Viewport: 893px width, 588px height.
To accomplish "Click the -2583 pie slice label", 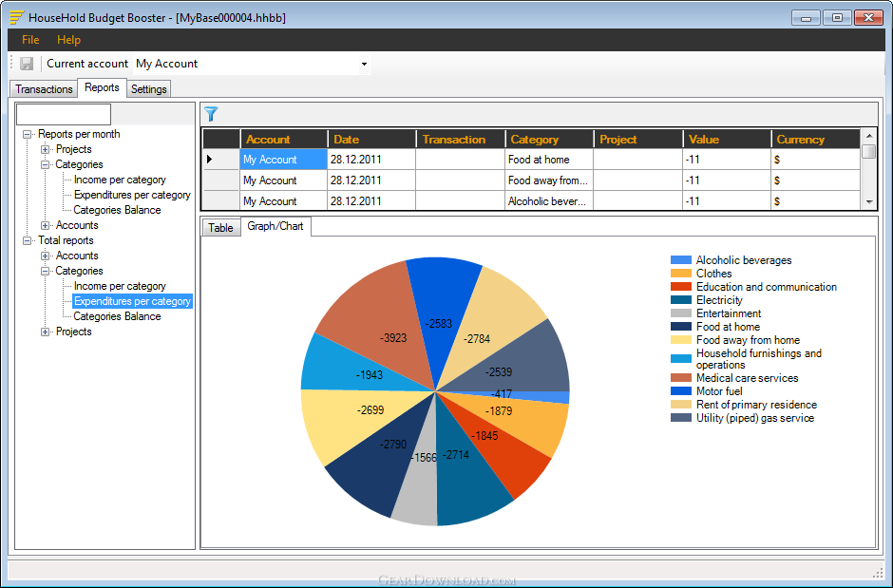I will (439, 324).
